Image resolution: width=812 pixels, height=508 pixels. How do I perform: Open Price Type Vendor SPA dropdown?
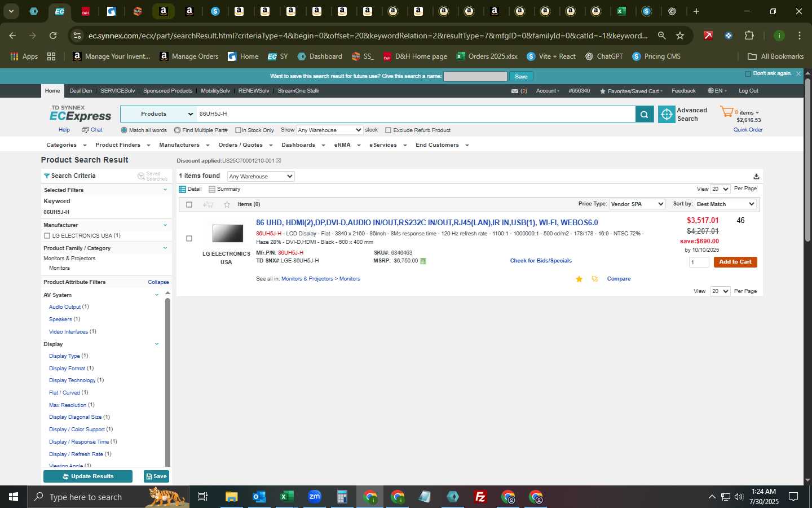[x=637, y=204]
